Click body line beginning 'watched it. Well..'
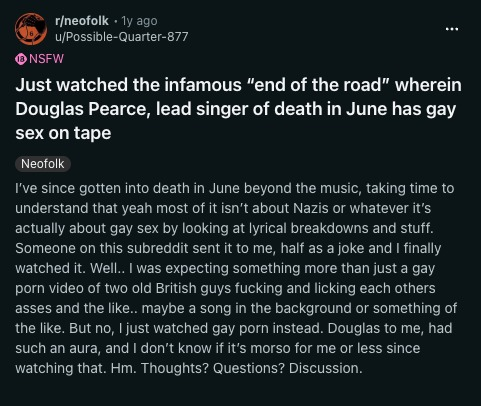The width and height of the screenshot is (481, 406). click(x=225, y=268)
